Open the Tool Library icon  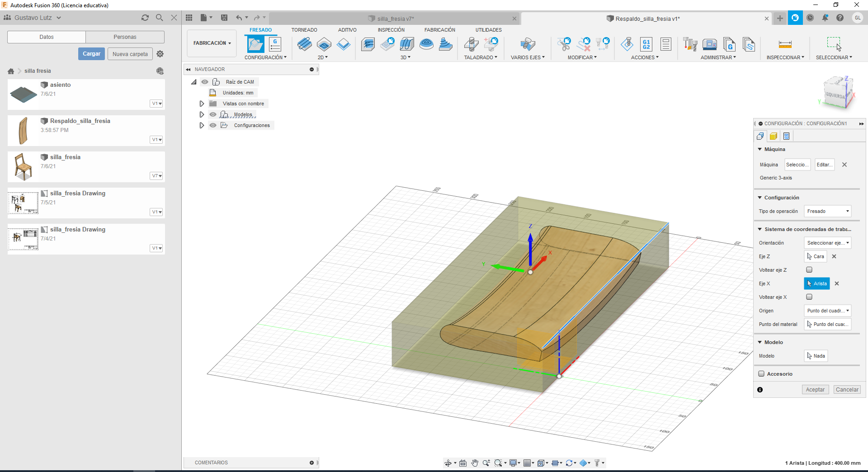pos(690,44)
